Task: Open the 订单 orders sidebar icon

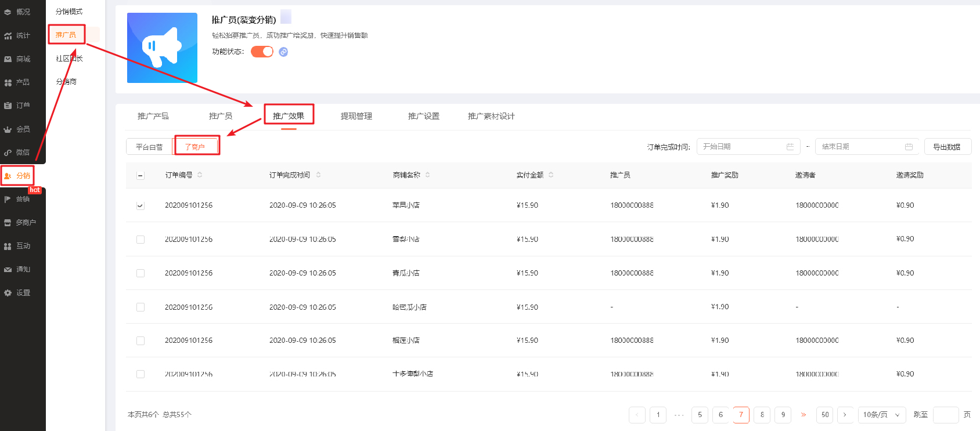Action: [x=8, y=106]
